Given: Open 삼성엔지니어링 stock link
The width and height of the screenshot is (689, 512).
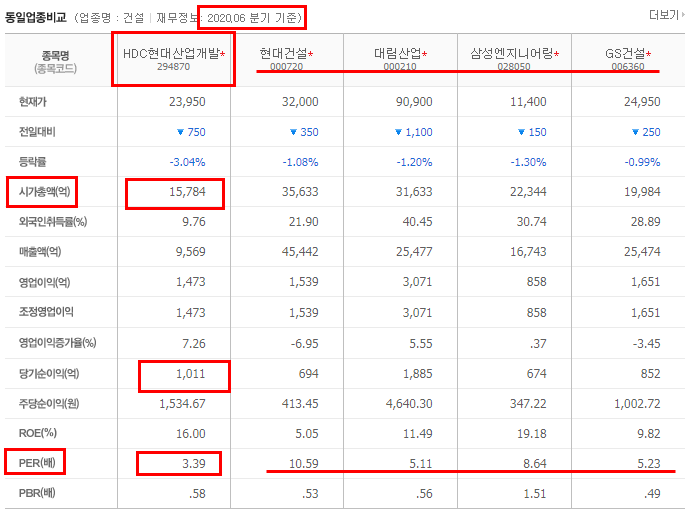Looking at the screenshot, I should [511, 54].
